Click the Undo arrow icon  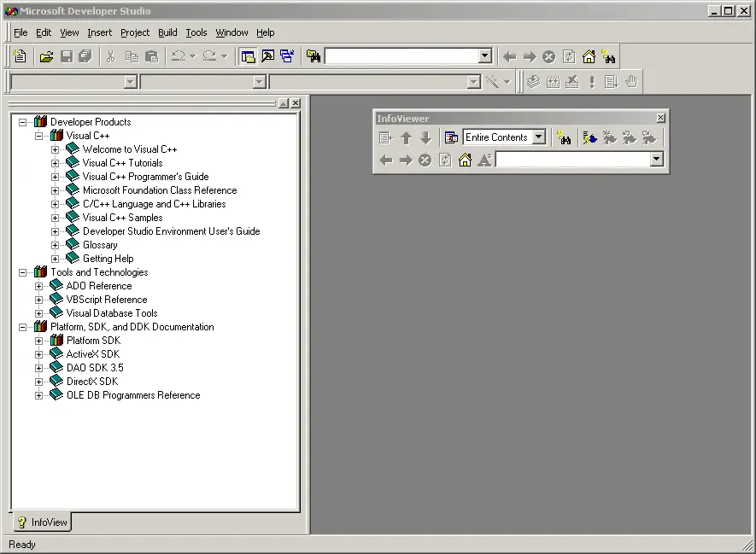tap(179, 56)
